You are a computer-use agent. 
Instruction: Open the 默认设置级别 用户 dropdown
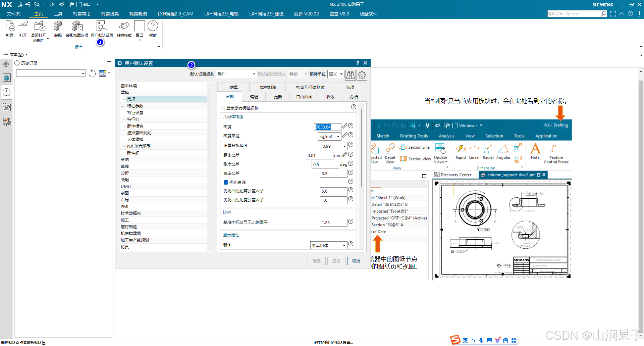click(x=236, y=74)
